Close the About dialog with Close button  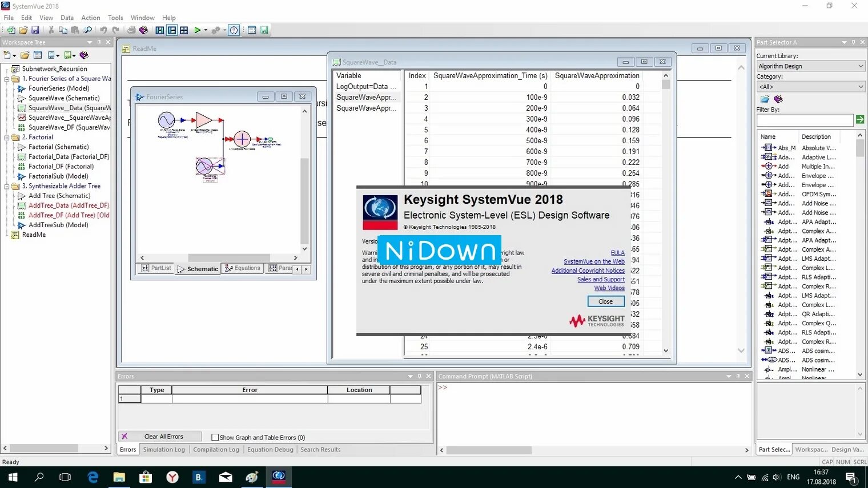coord(606,301)
